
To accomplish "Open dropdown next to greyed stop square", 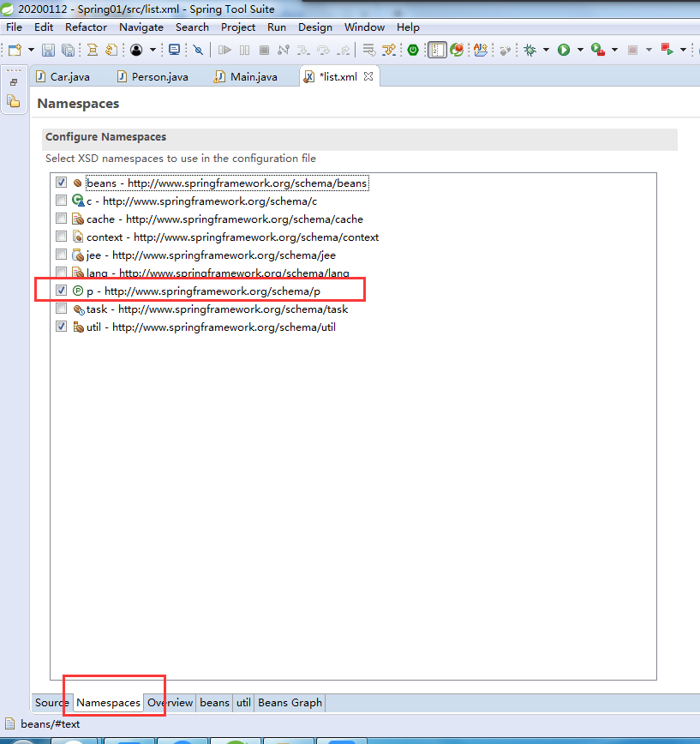I will coord(649,50).
